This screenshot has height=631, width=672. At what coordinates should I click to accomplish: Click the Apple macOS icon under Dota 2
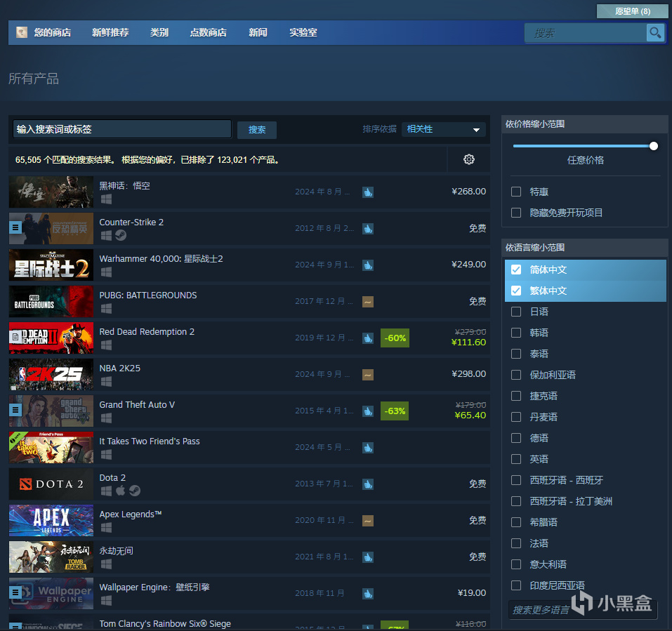tap(121, 490)
